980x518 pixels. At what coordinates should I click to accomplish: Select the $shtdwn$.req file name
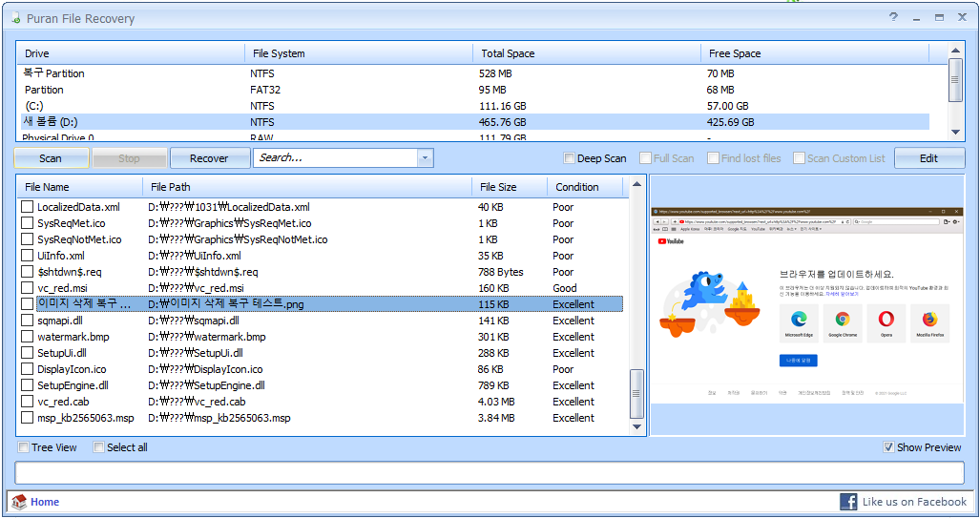[69, 272]
